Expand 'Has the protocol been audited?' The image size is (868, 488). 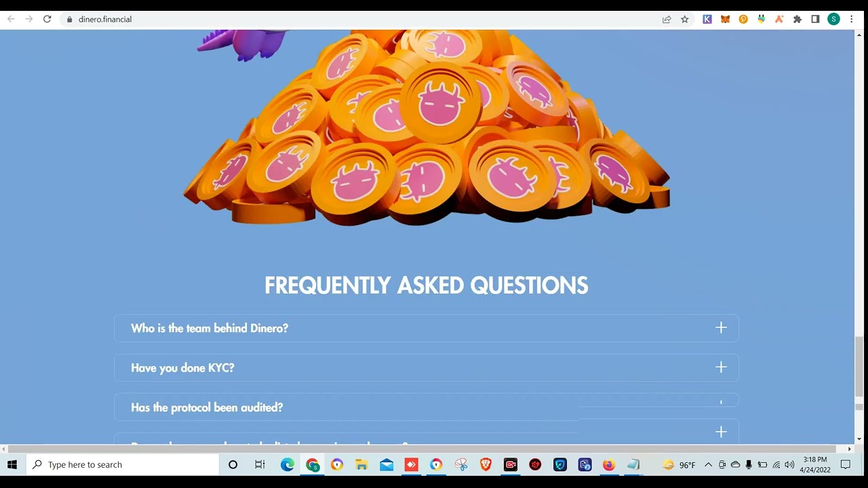click(x=427, y=407)
